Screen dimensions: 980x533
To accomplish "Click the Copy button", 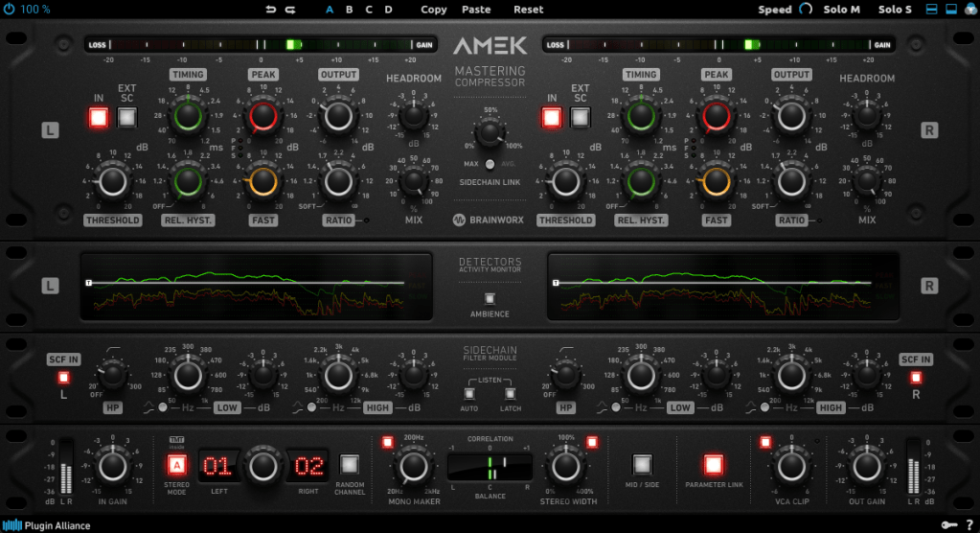I will click(434, 10).
